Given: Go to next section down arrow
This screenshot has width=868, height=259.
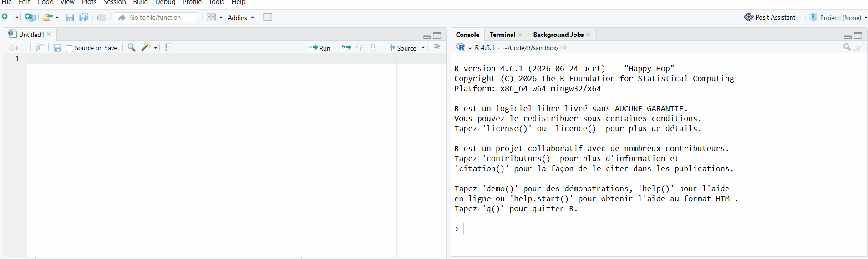Looking at the screenshot, I should [x=373, y=48].
